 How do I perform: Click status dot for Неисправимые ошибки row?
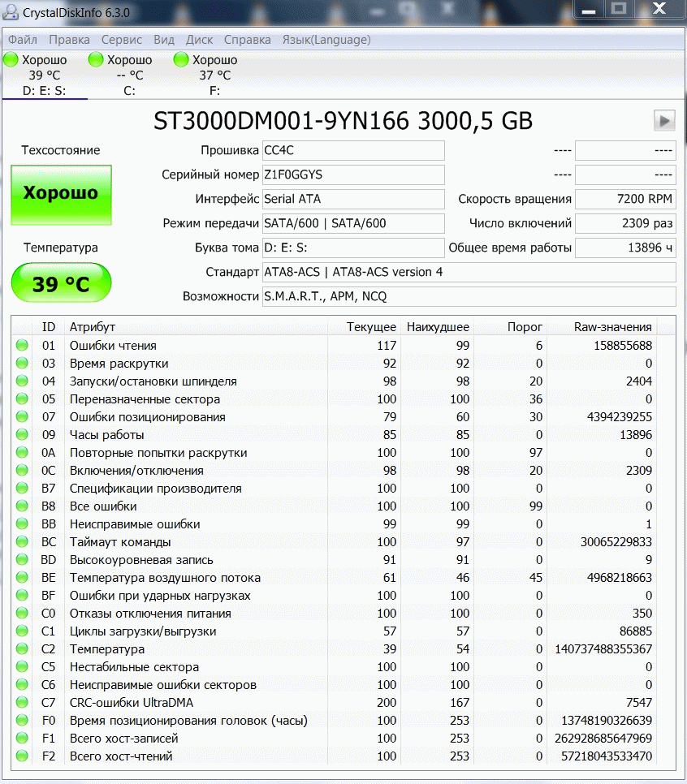coord(22,523)
